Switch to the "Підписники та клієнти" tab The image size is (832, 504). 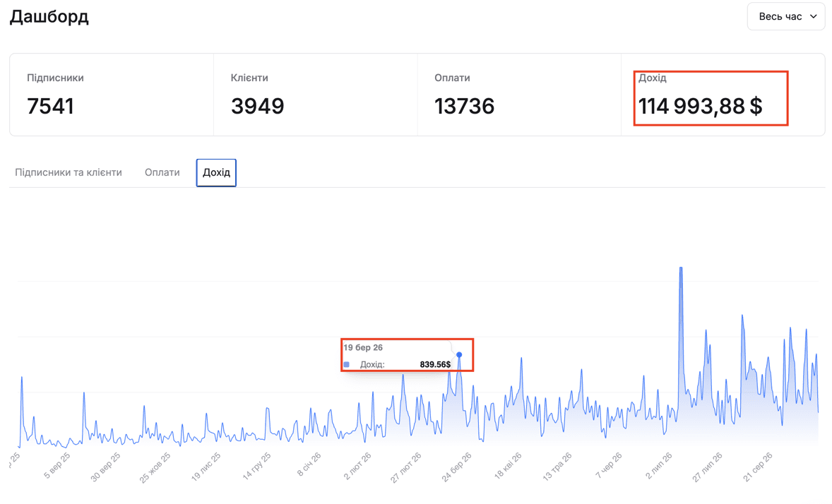(x=69, y=172)
